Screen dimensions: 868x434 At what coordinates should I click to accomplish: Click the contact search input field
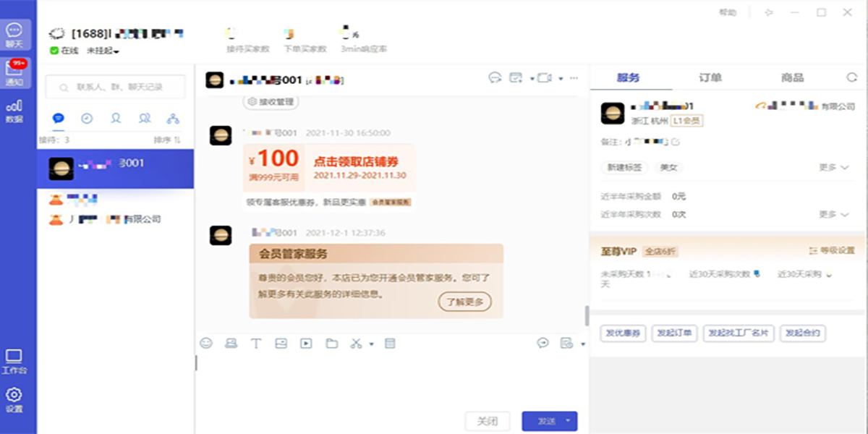point(116,85)
